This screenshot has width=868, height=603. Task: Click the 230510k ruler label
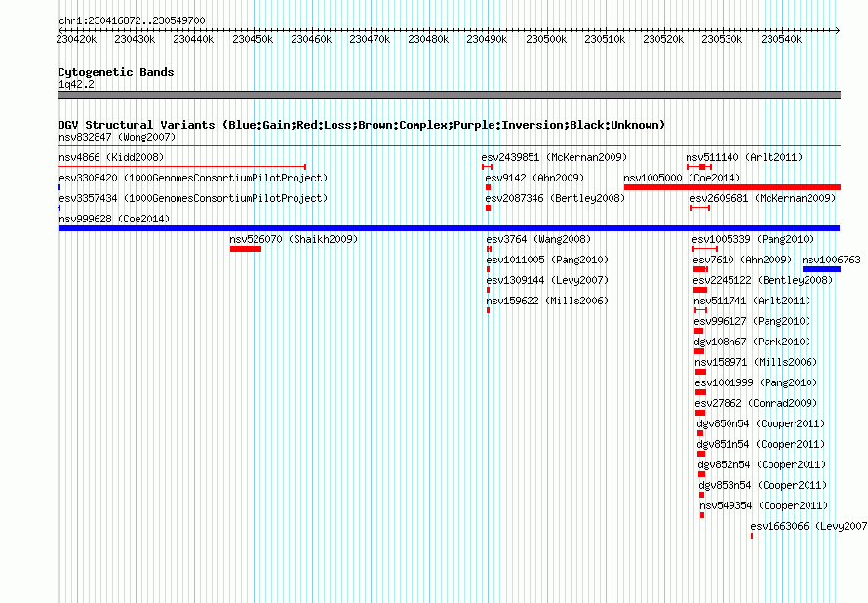(x=605, y=39)
